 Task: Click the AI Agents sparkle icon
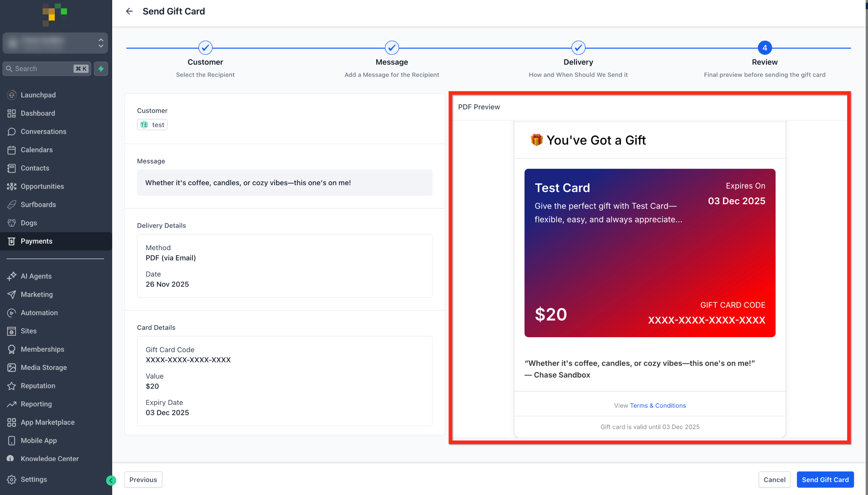[x=12, y=276]
